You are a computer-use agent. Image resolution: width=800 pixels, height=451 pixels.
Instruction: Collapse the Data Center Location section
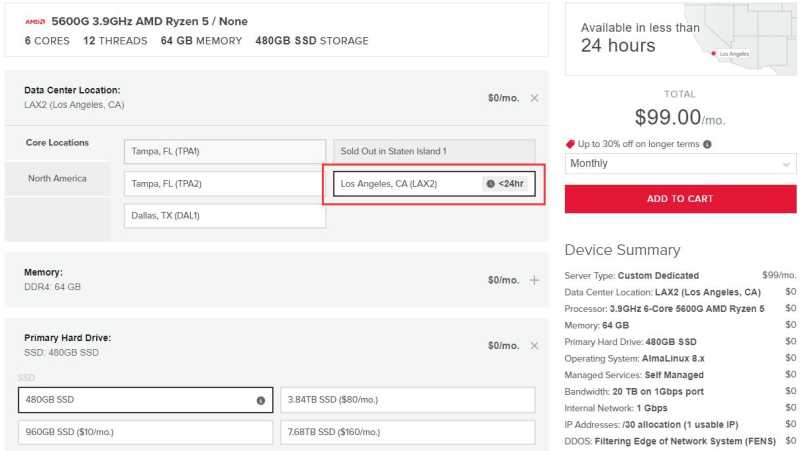point(534,98)
